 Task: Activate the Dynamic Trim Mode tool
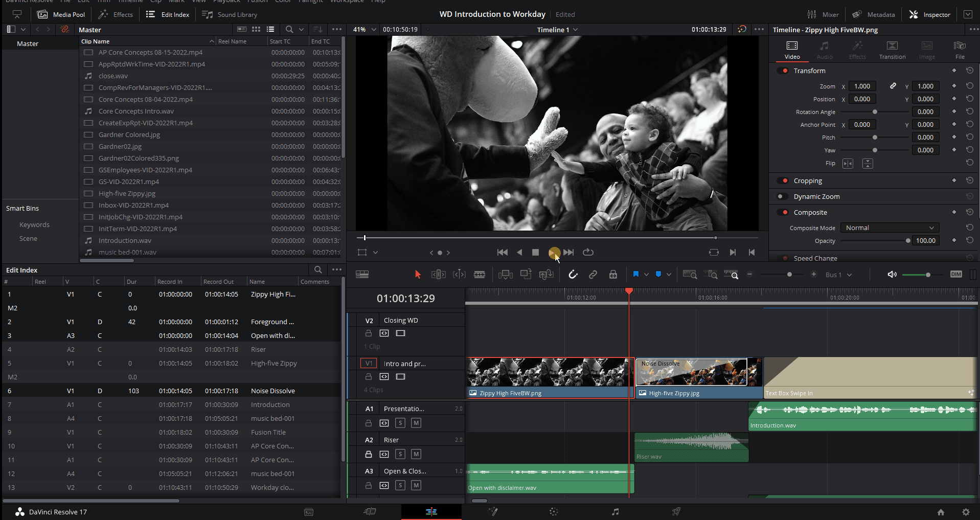459,275
